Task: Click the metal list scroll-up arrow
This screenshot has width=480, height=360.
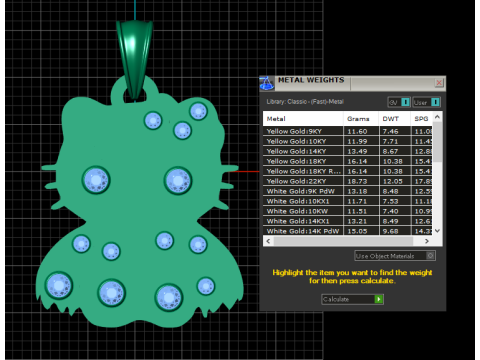Action: pos(438,117)
